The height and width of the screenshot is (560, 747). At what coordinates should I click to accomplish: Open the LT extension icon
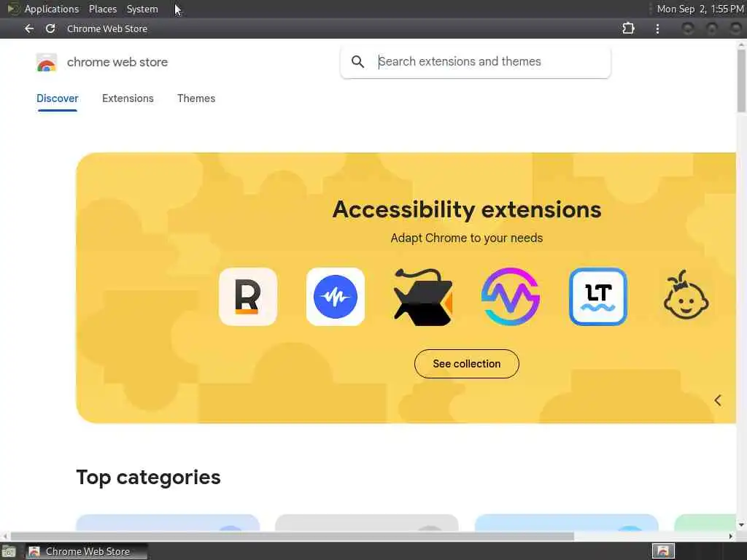[x=598, y=297]
